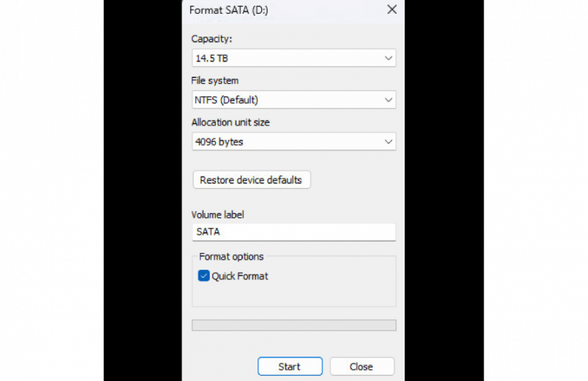Click the Quick Format label text
Viewport: 588px width, 381px height.
(240, 276)
